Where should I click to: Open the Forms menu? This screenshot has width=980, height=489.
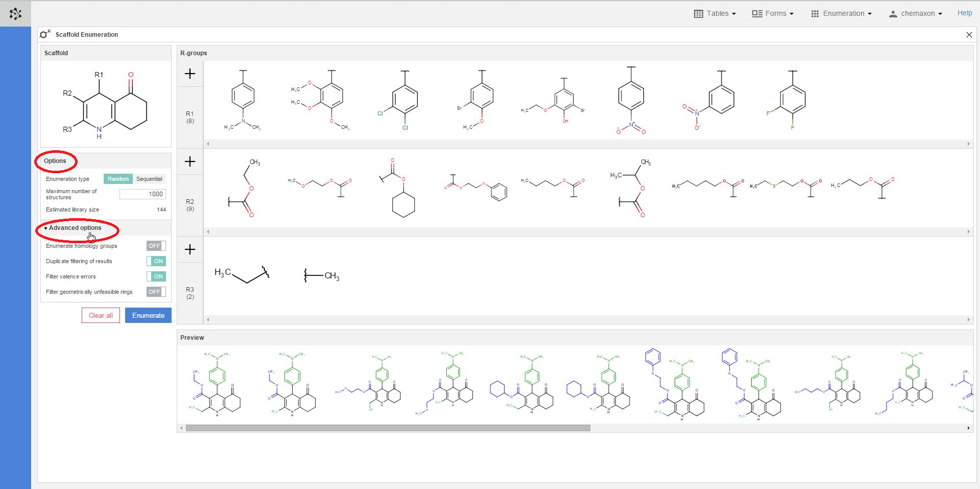[773, 14]
